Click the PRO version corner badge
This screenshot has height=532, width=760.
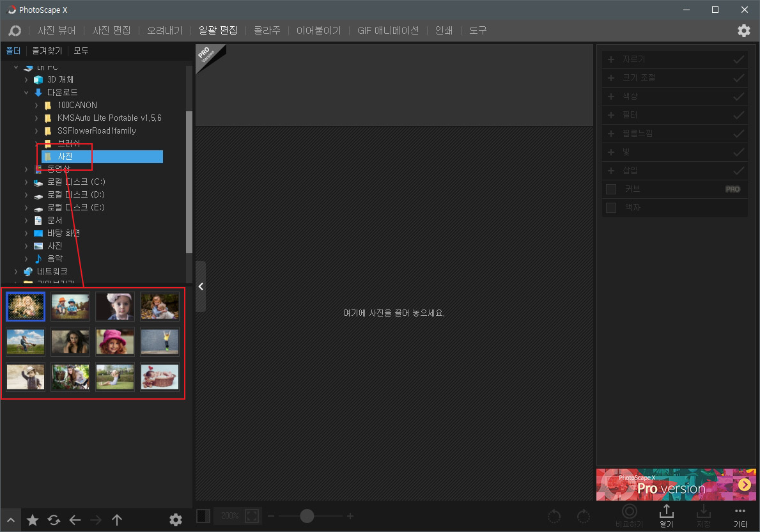click(x=208, y=55)
